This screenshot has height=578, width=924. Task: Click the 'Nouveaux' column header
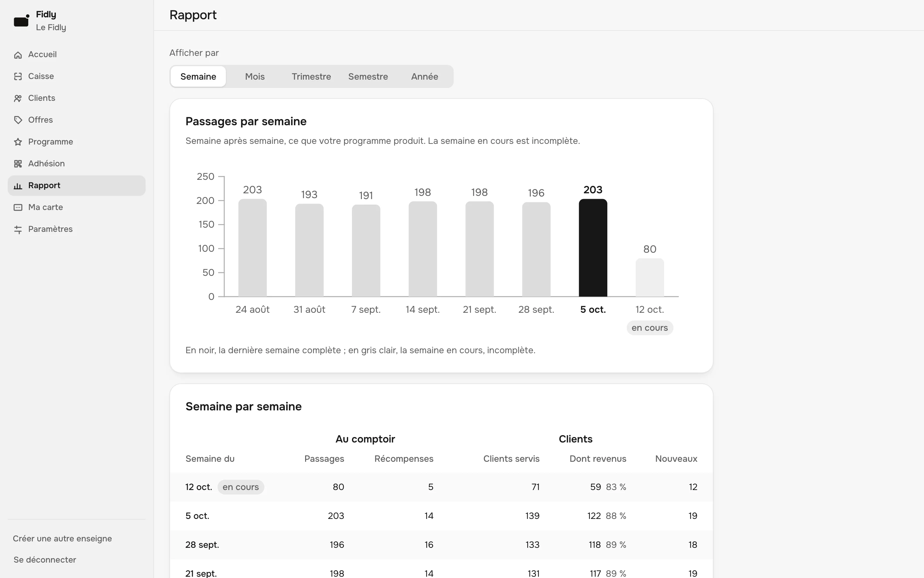(676, 459)
